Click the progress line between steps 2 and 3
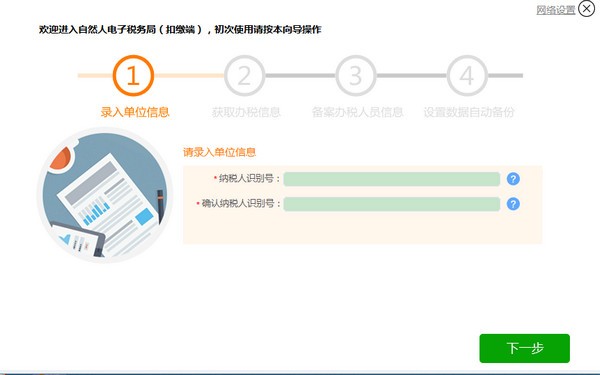The image size is (600, 375). pyautogui.click(x=300, y=75)
